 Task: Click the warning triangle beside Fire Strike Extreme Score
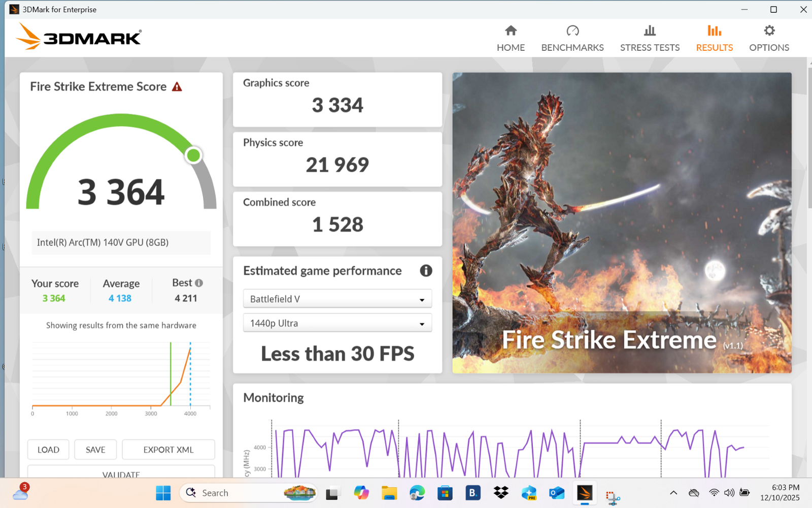point(177,87)
